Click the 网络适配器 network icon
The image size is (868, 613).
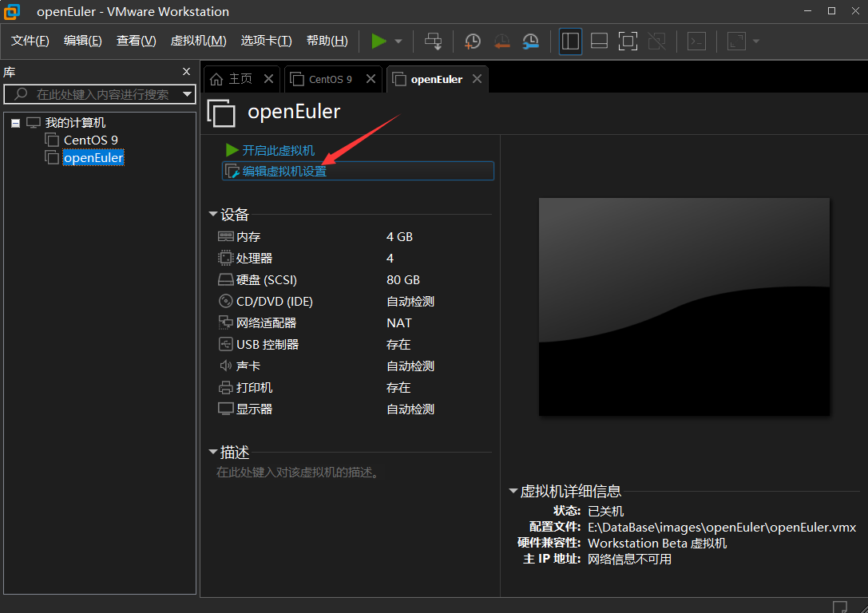[x=226, y=322]
